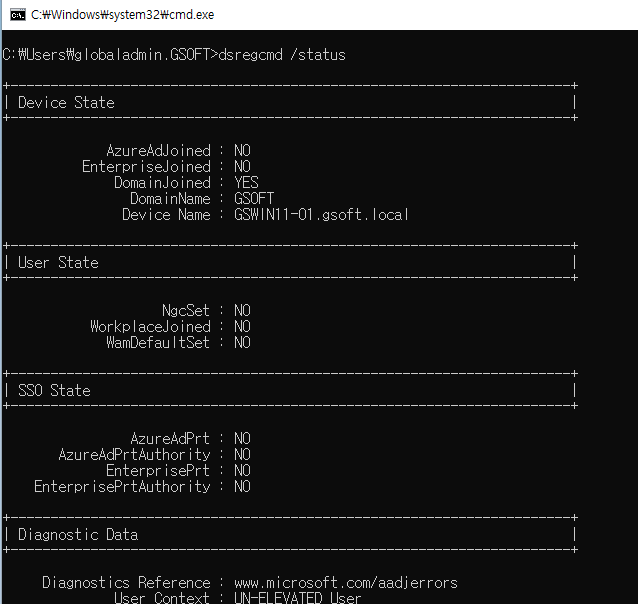Click the NO value beside EnterpriseJoined
The height and width of the screenshot is (604, 638).
(243, 166)
